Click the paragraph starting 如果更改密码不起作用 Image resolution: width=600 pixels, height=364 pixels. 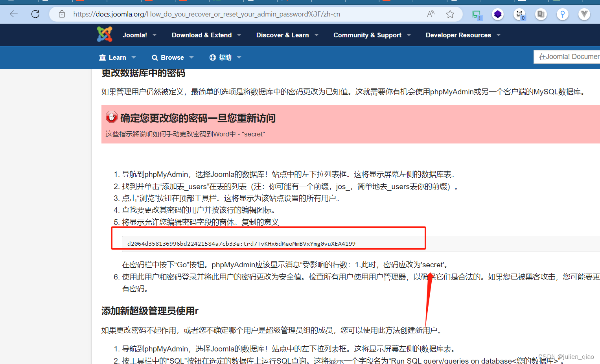[x=273, y=330]
